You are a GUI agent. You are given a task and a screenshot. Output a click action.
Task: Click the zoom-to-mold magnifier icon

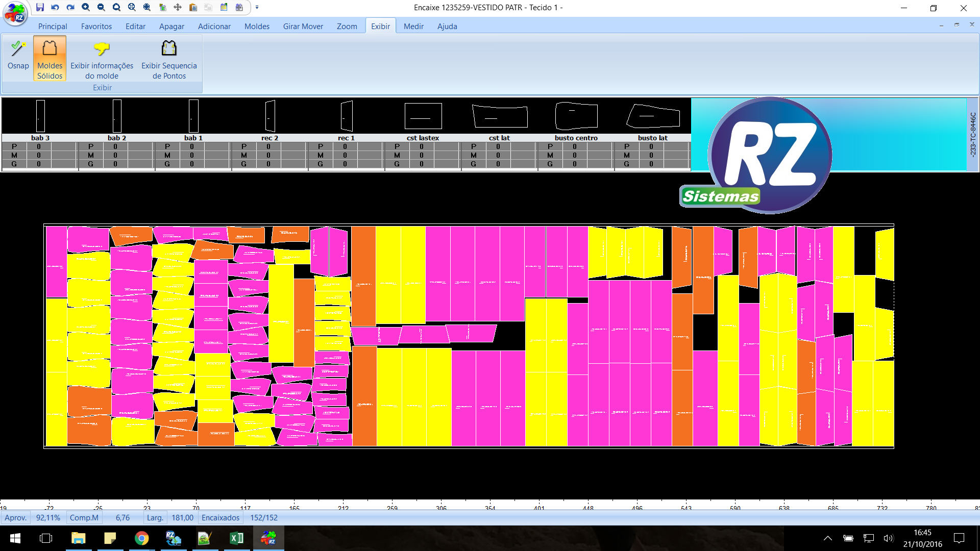pos(116,7)
